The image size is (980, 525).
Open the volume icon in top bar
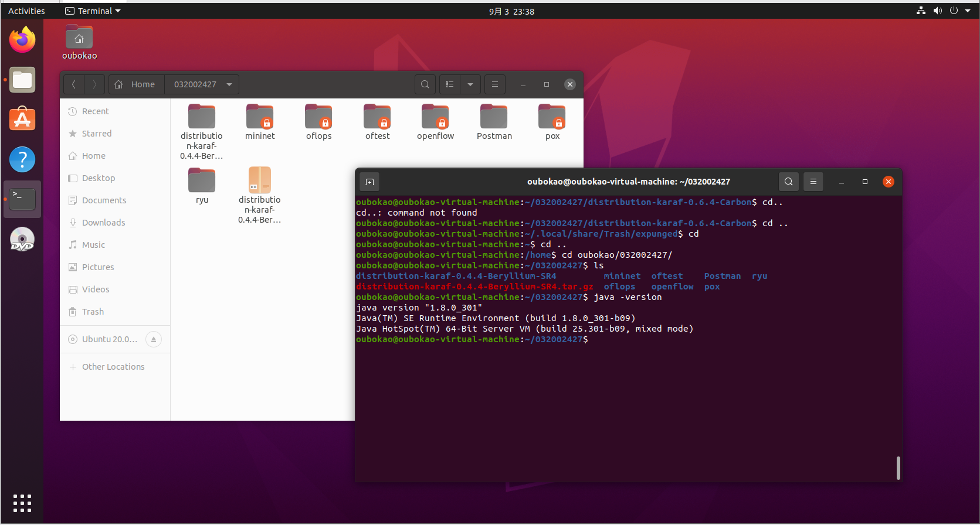[x=938, y=11]
